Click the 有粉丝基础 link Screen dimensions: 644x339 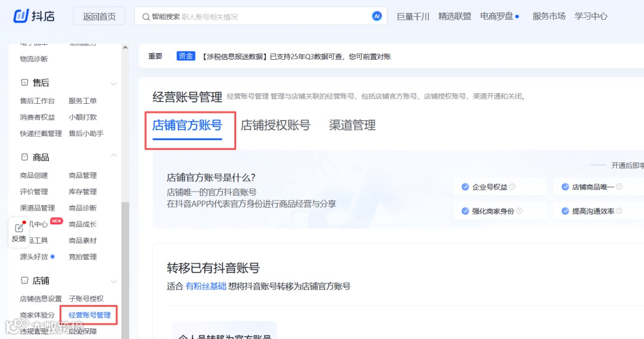tap(206, 286)
